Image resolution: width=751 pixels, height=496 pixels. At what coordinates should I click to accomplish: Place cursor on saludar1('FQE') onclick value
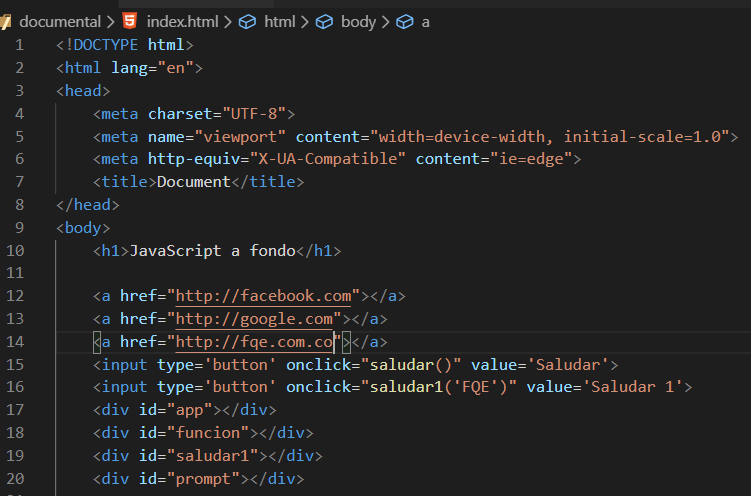(x=438, y=387)
